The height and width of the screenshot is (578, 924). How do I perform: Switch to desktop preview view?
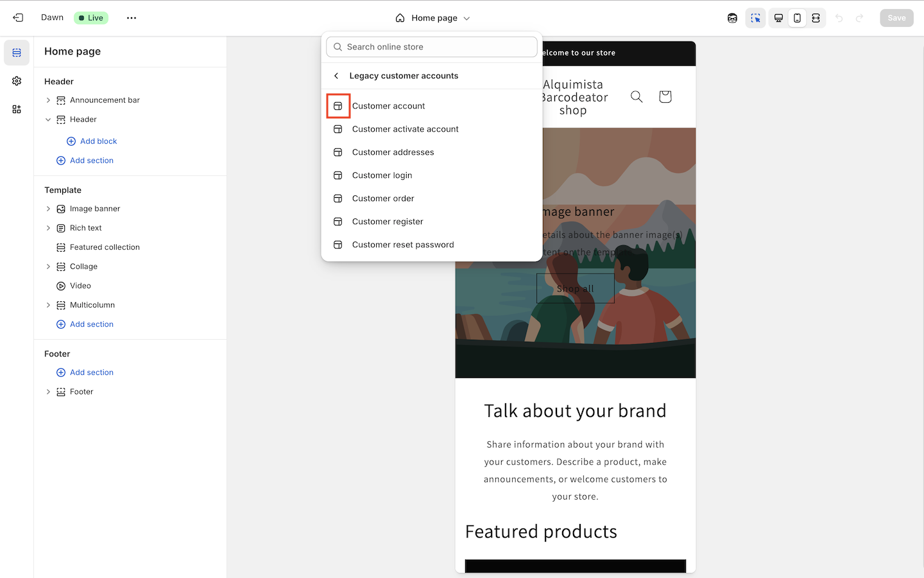click(778, 18)
